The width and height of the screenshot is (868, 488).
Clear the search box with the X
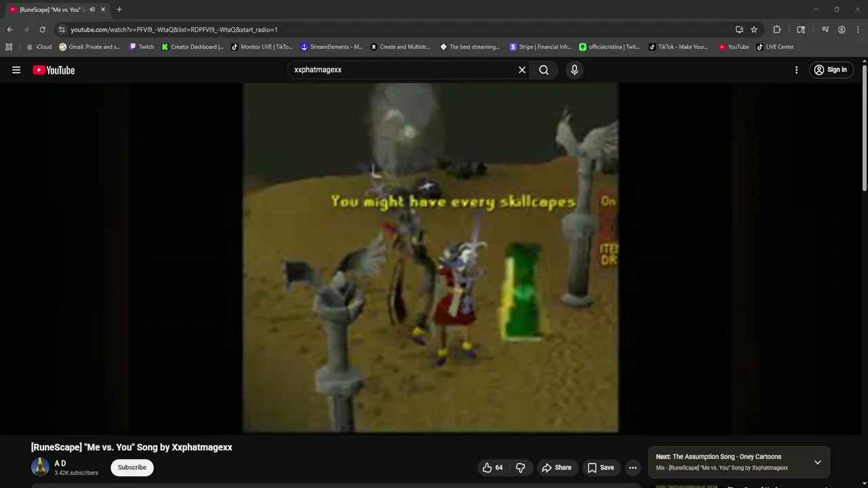point(522,70)
